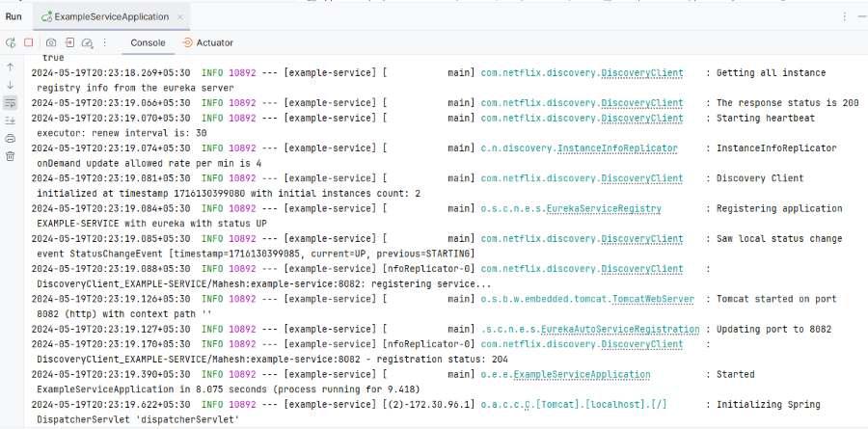Click the Run tool window title
Screen dimensions: 868x429
pos(14,16)
